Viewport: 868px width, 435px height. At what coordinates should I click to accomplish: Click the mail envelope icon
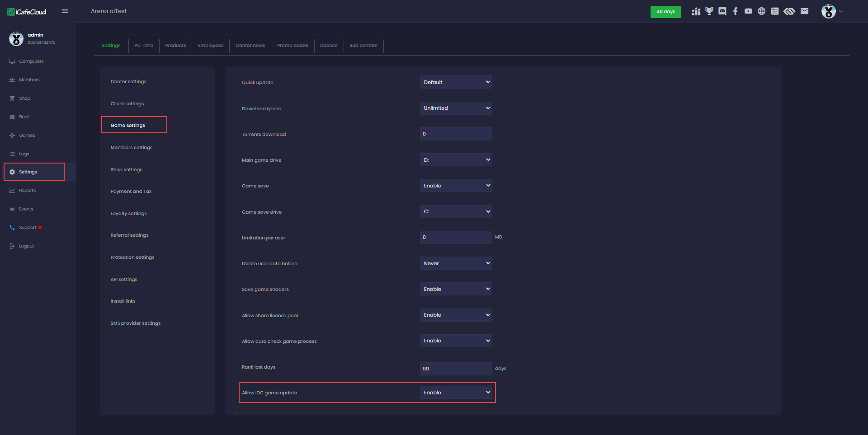click(x=804, y=11)
